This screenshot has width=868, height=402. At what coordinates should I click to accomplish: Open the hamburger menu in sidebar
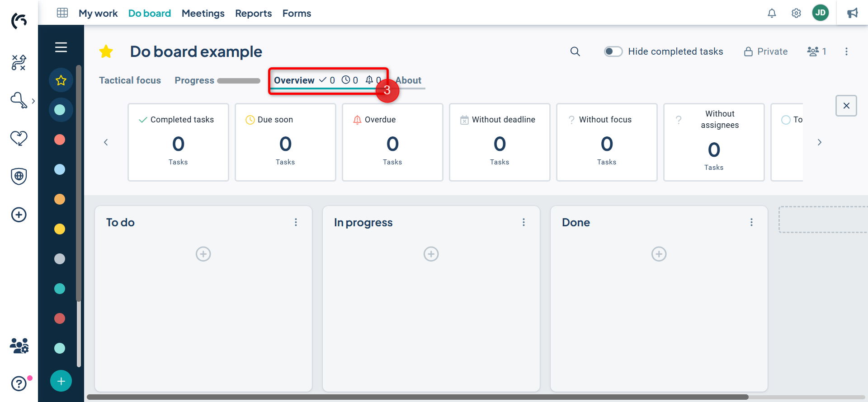pos(61,47)
